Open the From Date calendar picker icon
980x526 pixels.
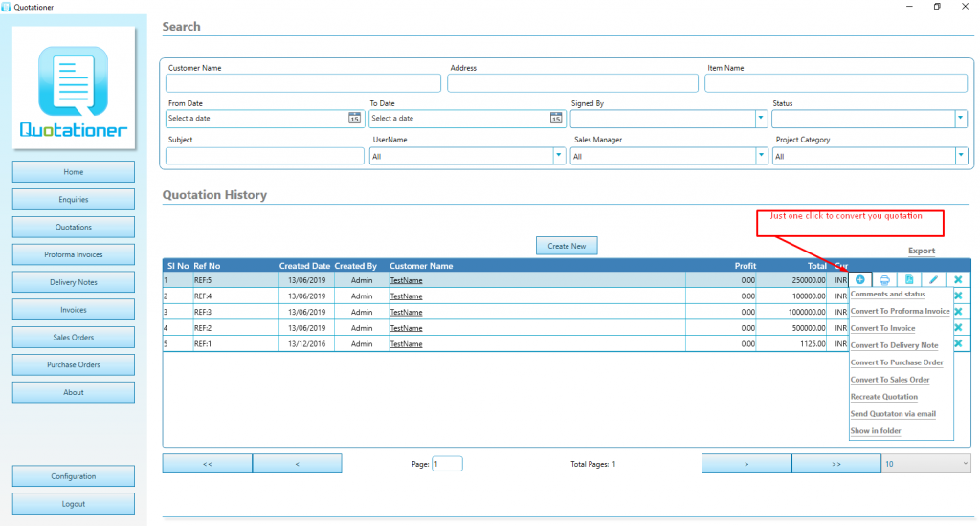[x=354, y=118]
